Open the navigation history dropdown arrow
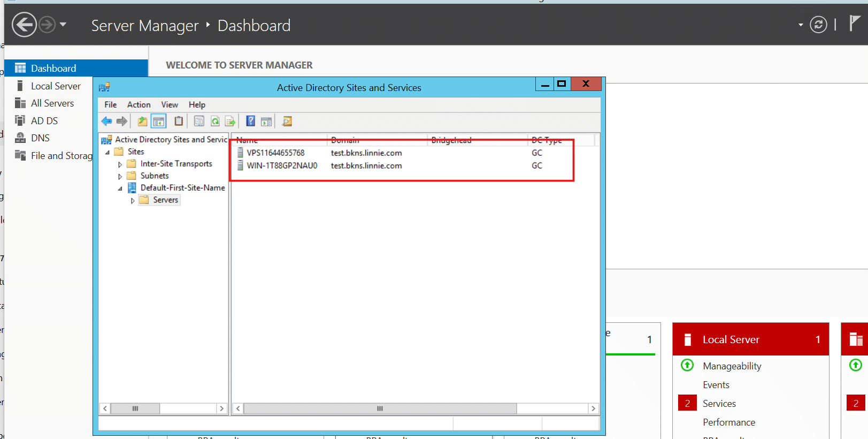Image resolution: width=868 pixels, height=439 pixels. tap(63, 24)
